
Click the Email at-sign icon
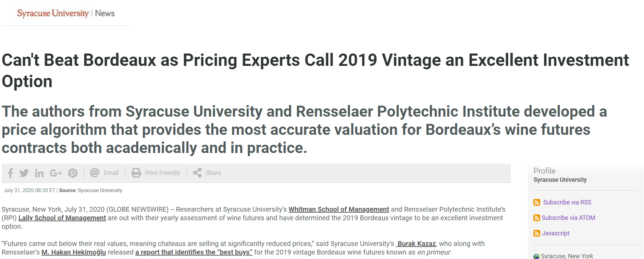click(95, 173)
